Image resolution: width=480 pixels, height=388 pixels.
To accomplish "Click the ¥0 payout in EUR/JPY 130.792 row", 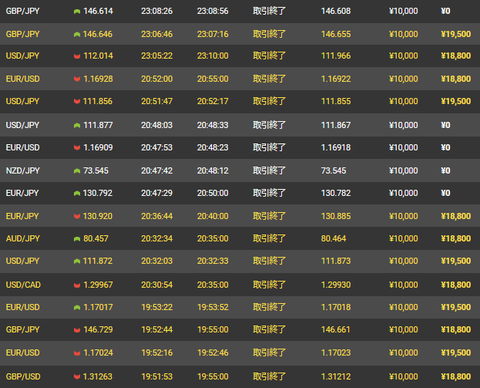I will tap(446, 193).
